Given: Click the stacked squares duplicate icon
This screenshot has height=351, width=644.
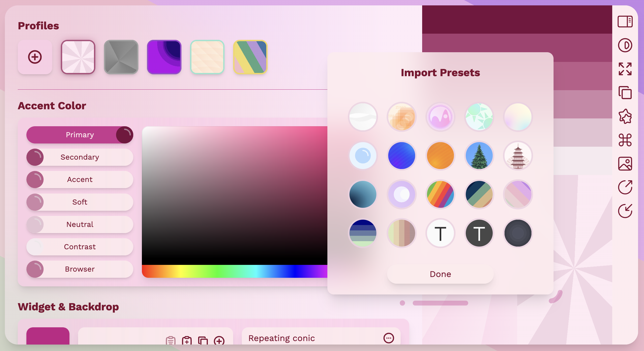Looking at the screenshot, I should coord(625,93).
